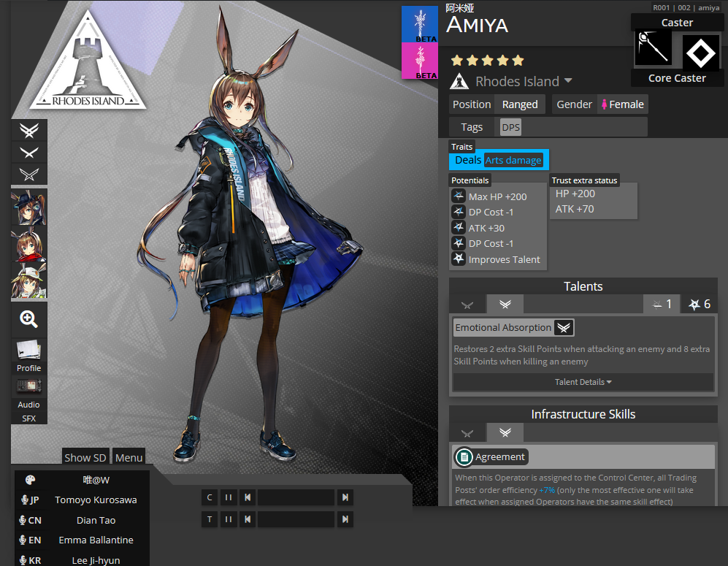Zoom in on the character artwork

click(x=28, y=319)
